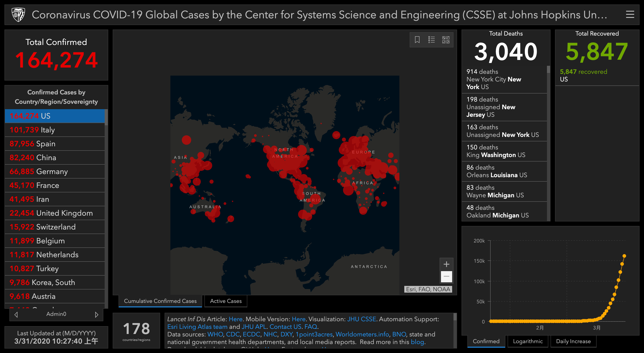This screenshot has height=353, width=644.
Task: Open the Esri Living Atlas team link
Action: (197, 327)
